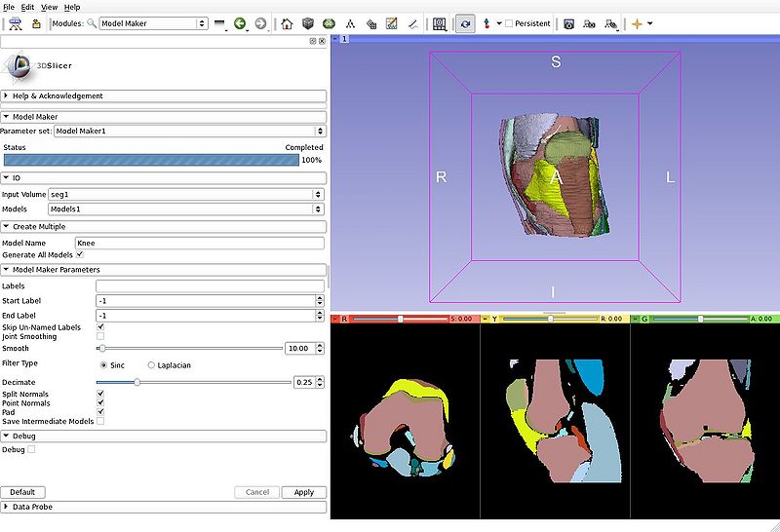
Task: Click the Apply button
Action: coord(304,492)
